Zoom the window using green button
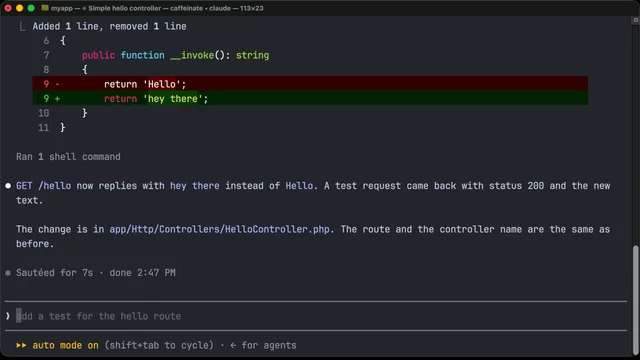Image resolution: width=640 pixels, height=360 pixels. 31,8
